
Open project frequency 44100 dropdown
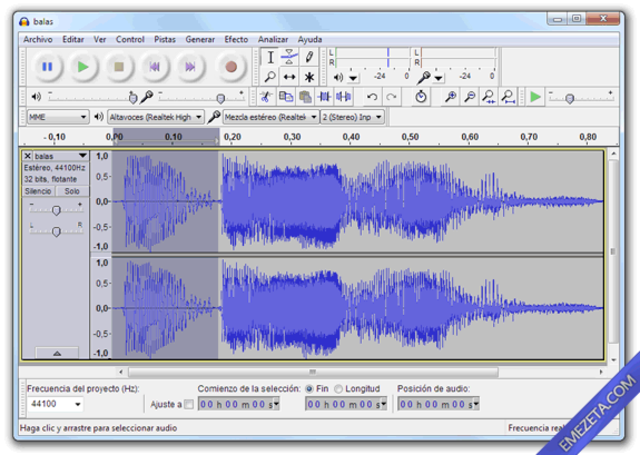coord(78,404)
